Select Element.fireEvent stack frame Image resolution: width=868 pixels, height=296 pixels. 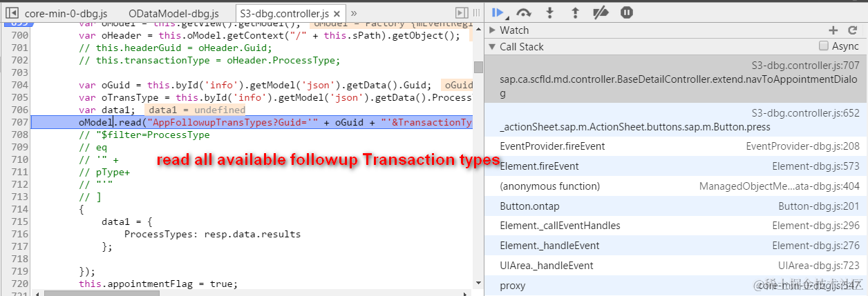point(675,166)
